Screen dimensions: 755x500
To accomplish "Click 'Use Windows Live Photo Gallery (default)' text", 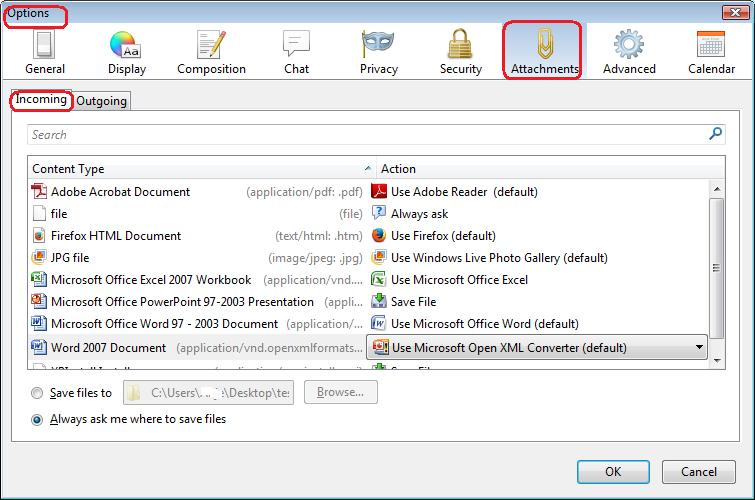I will 499,258.
